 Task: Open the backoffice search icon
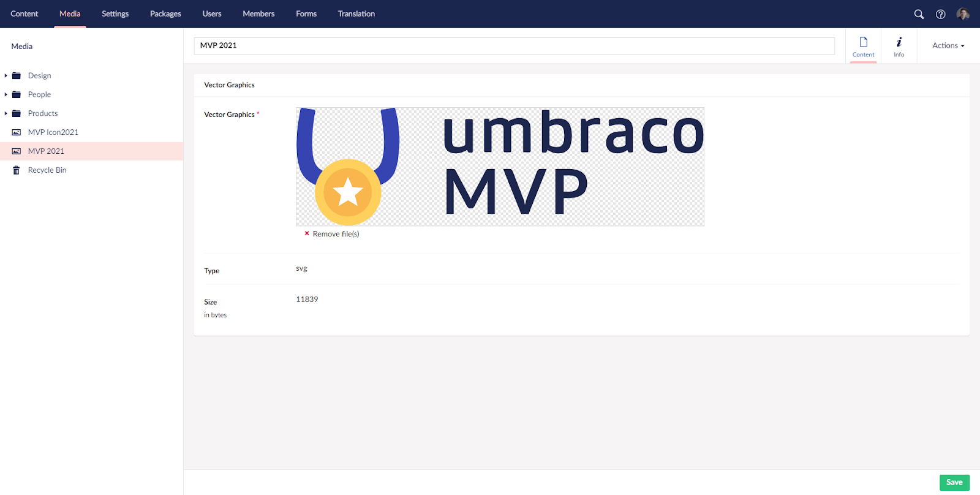919,14
